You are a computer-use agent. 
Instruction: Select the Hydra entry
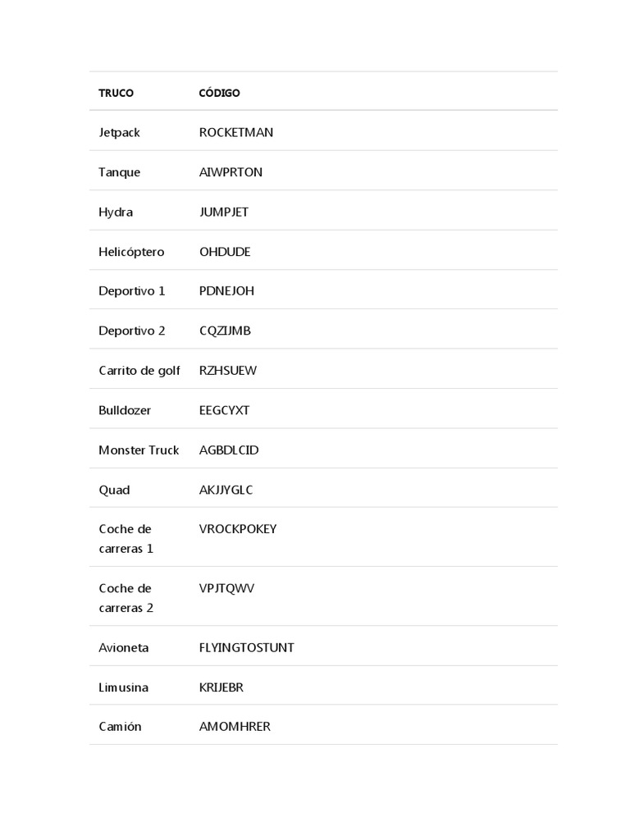click(x=116, y=212)
